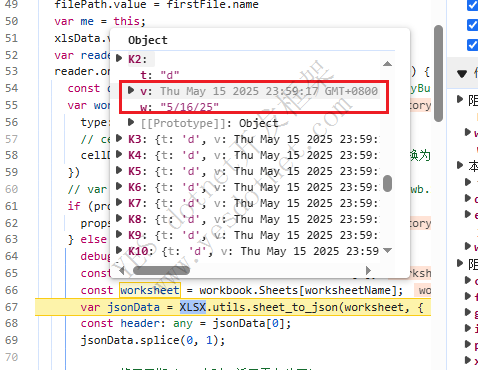Expand the K6 cell entry
Image resolution: width=478 pixels, height=370 pixels.
119,186
